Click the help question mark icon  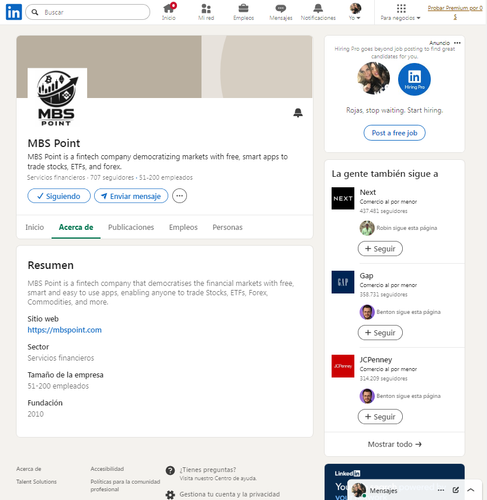tap(170, 471)
